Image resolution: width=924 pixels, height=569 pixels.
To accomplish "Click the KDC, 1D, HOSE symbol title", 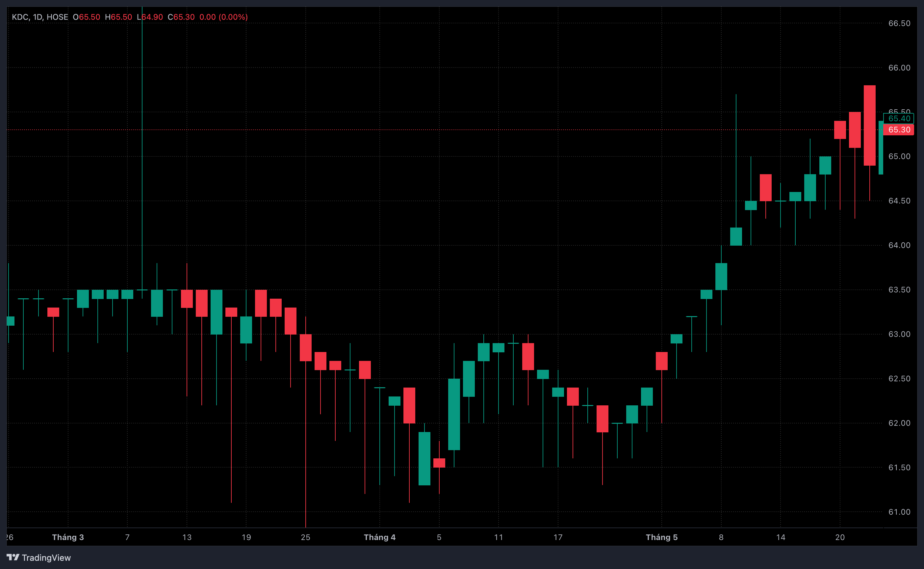I will pyautogui.click(x=40, y=17).
